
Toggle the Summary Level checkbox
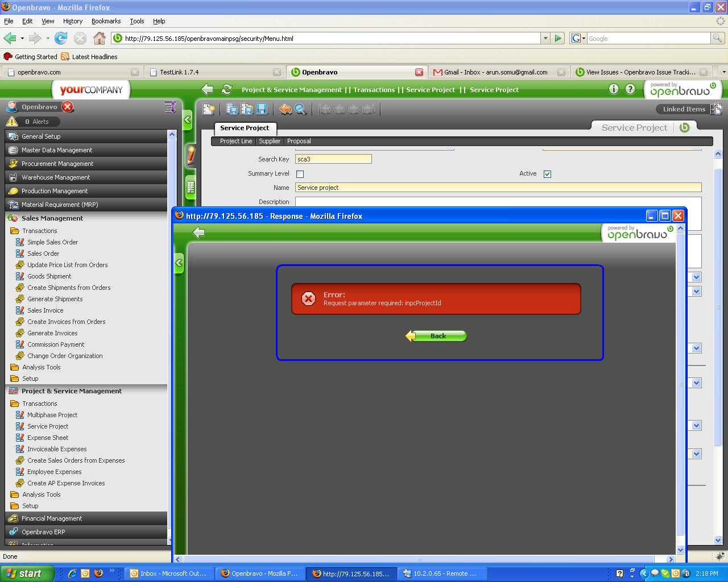[x=300, y=174]
